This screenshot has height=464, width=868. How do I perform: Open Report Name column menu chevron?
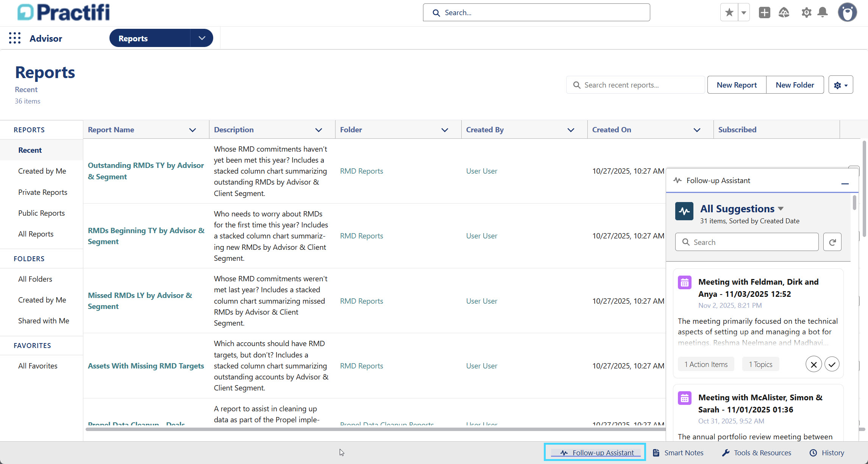pos(192,130)
